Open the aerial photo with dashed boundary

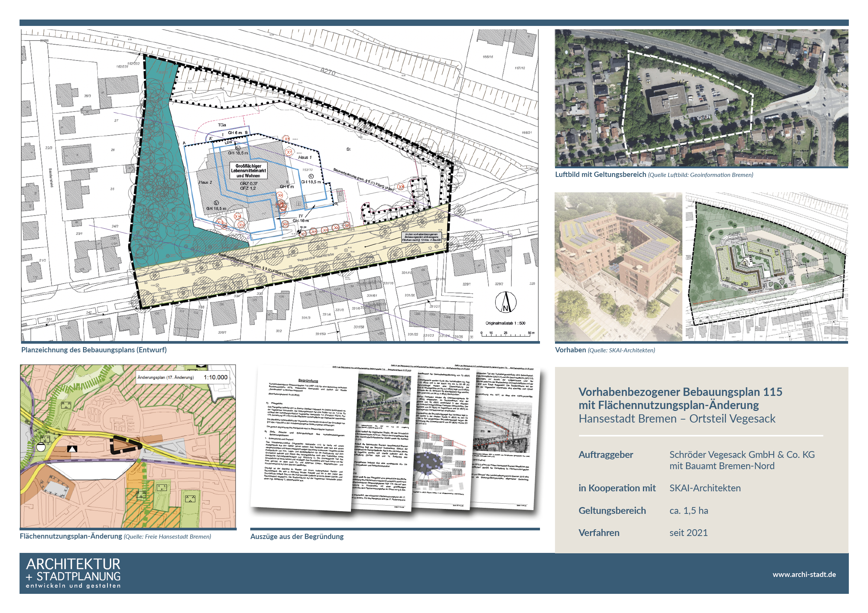coord(701,98)
